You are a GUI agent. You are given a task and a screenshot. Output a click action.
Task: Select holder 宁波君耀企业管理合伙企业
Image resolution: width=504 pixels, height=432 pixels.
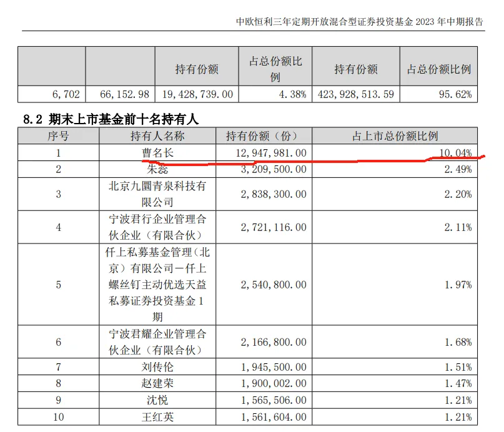click(157, 341)
